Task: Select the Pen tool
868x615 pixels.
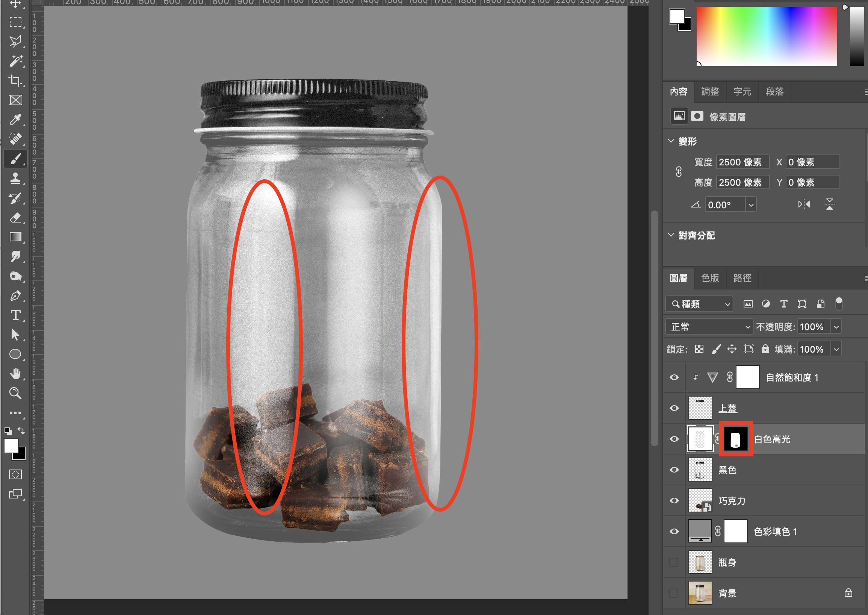Action: pyautogui.click(x=15, y=296)
